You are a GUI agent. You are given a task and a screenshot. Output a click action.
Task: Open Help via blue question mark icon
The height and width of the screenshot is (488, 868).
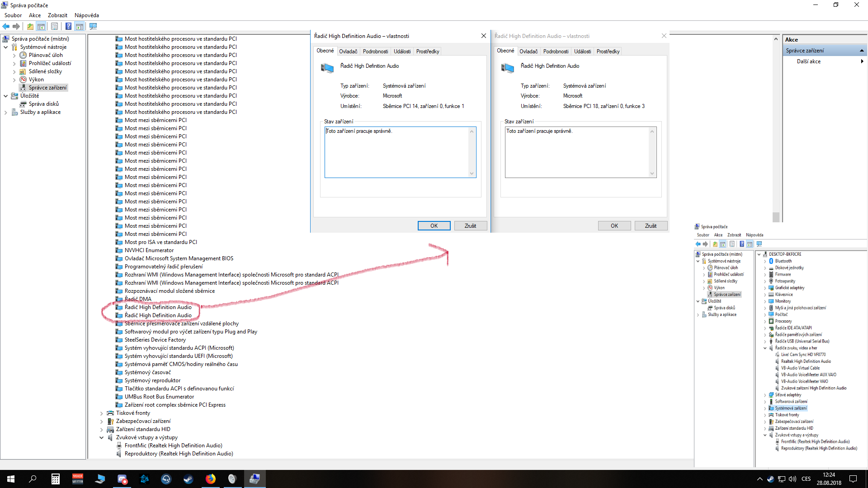[68, 26]
